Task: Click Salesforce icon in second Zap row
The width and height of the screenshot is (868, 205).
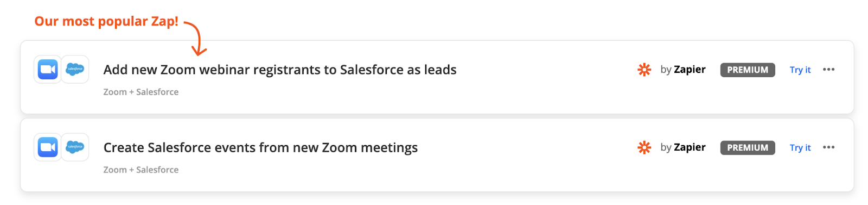Action: (75, 147)
